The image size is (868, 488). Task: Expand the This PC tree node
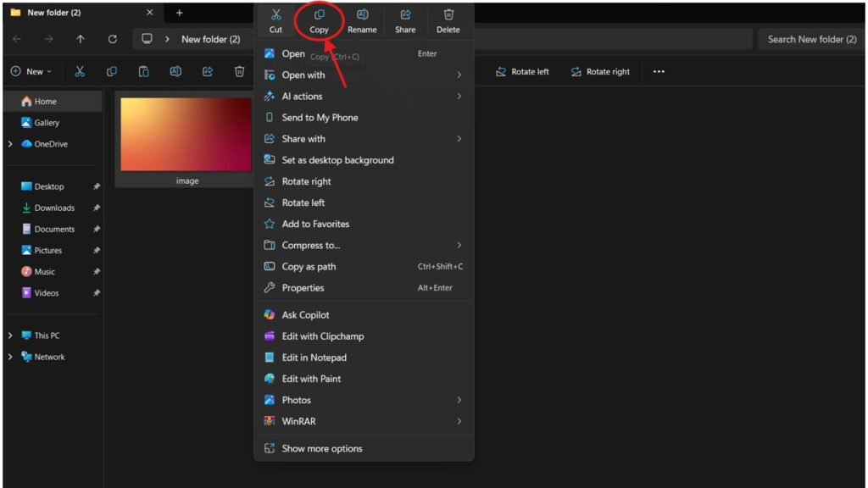(10, 335)
